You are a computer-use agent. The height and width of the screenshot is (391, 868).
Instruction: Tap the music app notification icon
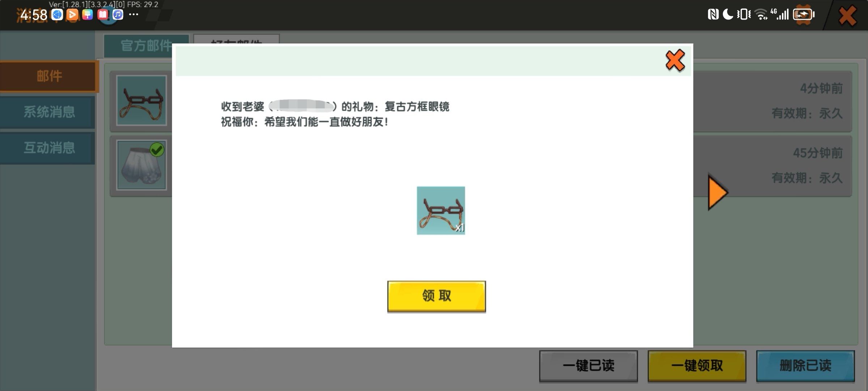[x=118, y=14]
